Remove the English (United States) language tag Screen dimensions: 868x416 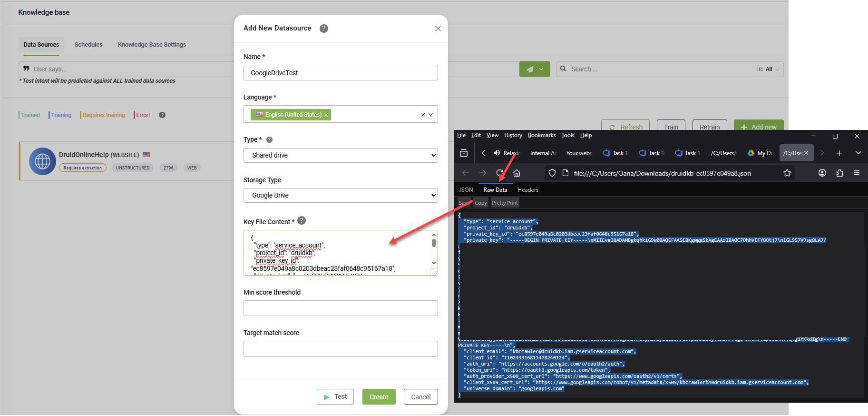326,115
